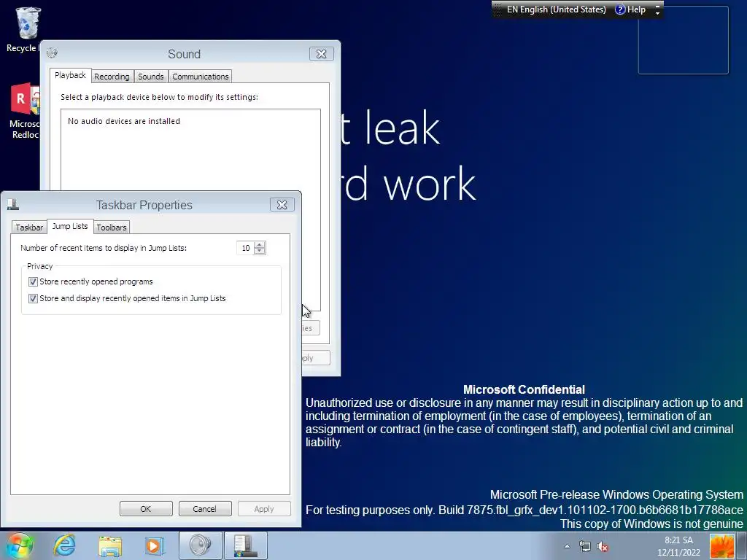The width and height of the screenshot is (747, 560).
Task: Click the language bar drag grip handle
Action: point(498,9)
